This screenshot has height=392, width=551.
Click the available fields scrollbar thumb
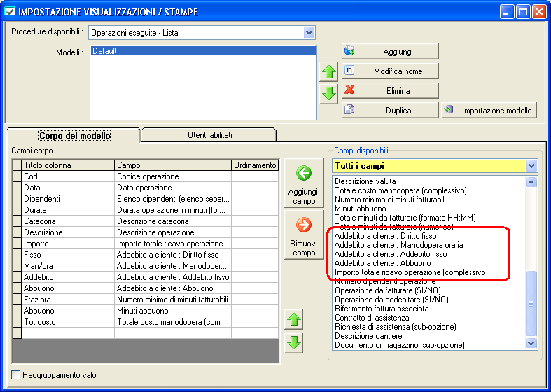click(531, 304)
